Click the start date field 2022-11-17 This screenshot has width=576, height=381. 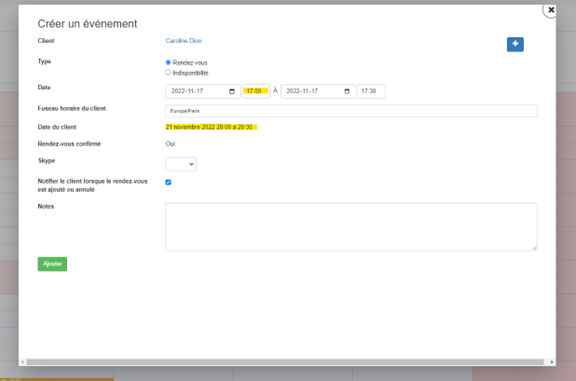203,91
